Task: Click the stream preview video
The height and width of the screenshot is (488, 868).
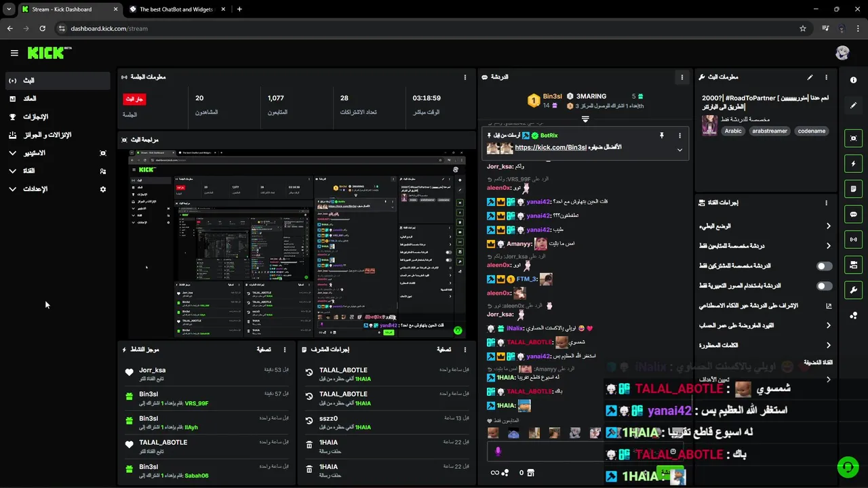Action: pyautogui.click(x=297, y=243)
